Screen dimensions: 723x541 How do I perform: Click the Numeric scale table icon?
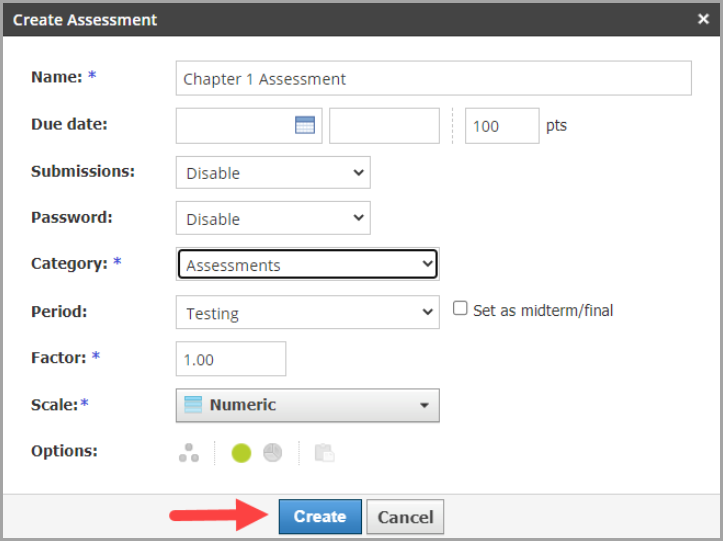coord(194,405)
